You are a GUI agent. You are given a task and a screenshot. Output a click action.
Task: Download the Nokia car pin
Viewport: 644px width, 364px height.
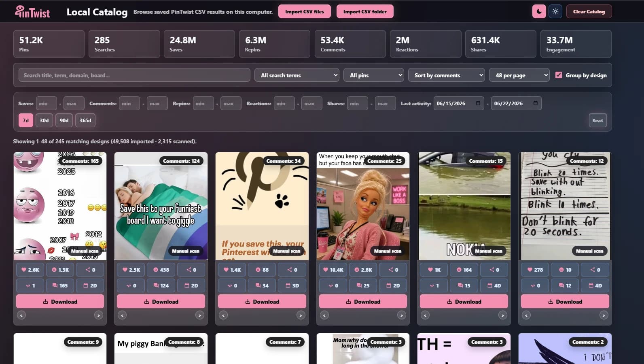tap(464, 302)
